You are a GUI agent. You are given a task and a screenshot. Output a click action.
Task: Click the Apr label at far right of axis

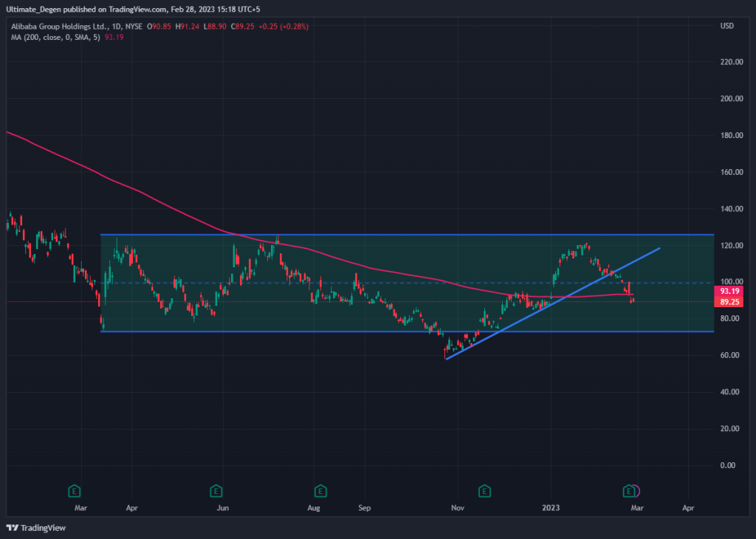[x=688, y=509]
